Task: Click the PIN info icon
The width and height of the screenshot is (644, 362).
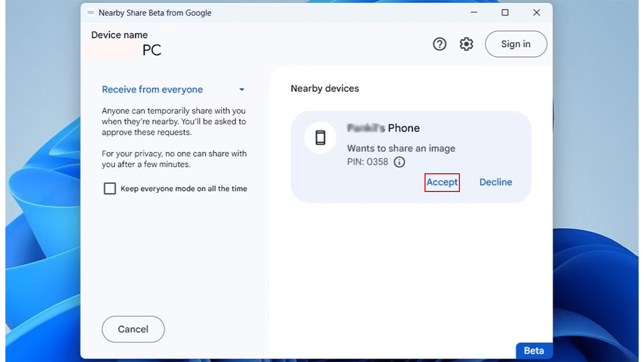Action: (x=399, y=162)
